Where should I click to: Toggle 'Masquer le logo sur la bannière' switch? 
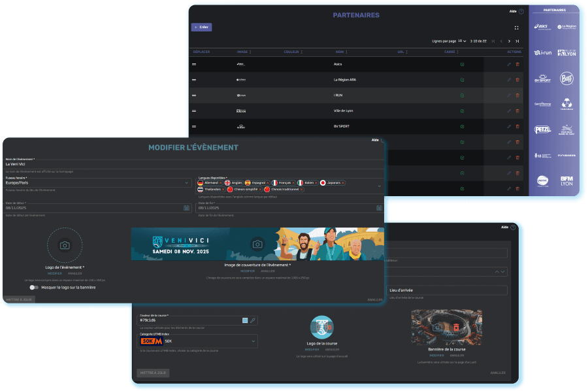tap(34, 287)
